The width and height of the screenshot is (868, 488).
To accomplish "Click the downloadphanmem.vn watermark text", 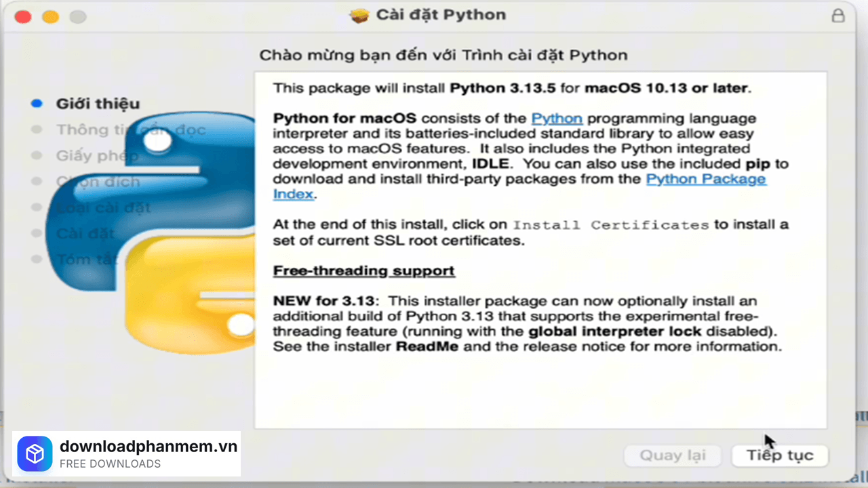I will coord(149,447).
